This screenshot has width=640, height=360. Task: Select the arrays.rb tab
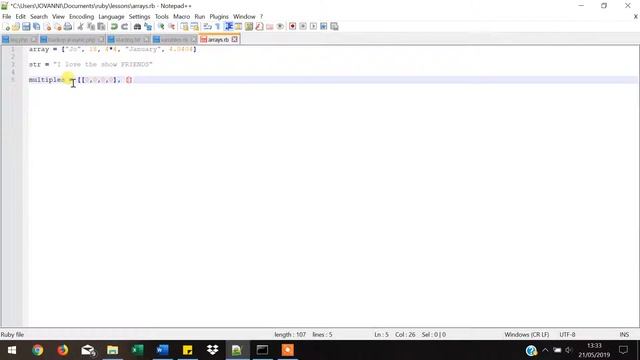point(218,40)
